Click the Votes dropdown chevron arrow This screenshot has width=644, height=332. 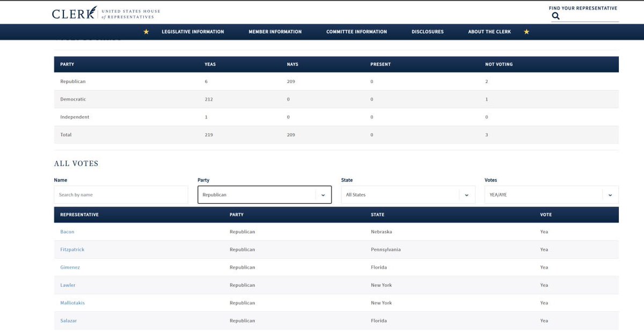[610, 195]
